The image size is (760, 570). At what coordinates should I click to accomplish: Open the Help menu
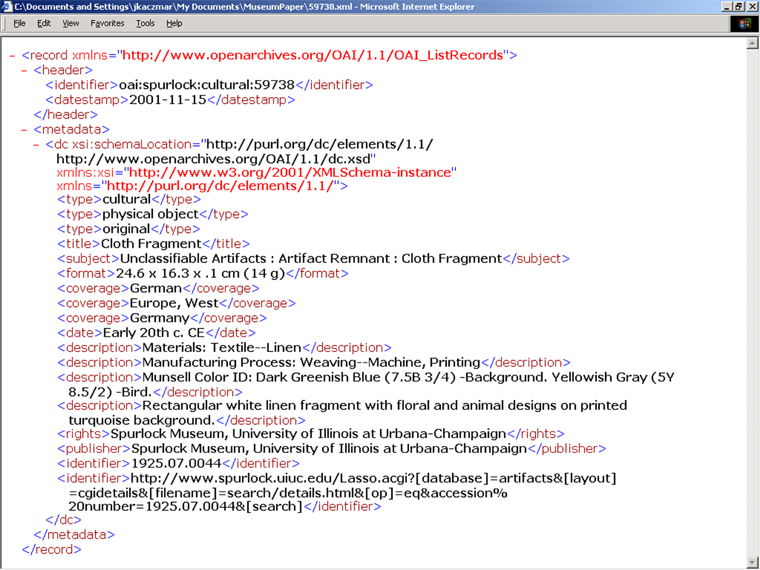point(174,23)
